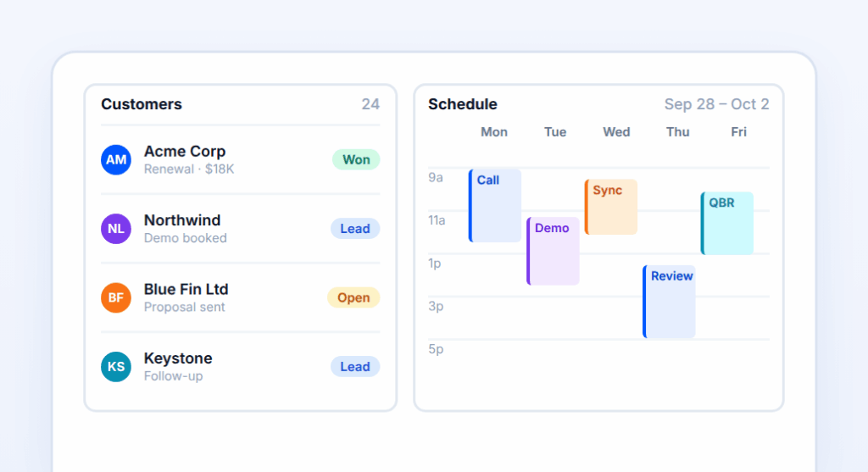Click Northwind's Lead badge
This screenshot has height=472, width=868.
(x=355, y=229)
